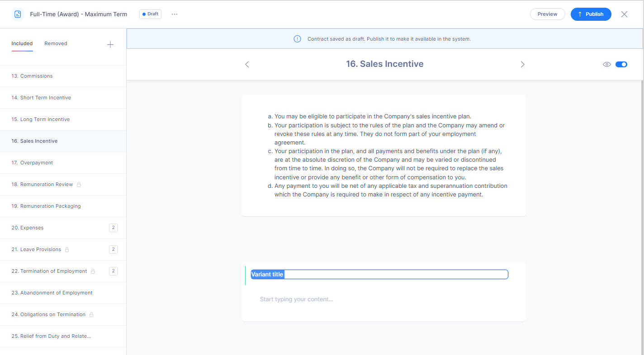The height and width of the screenshot is (355, 644).
Task: Click the Publish button
Action: (x=591, y=14)
